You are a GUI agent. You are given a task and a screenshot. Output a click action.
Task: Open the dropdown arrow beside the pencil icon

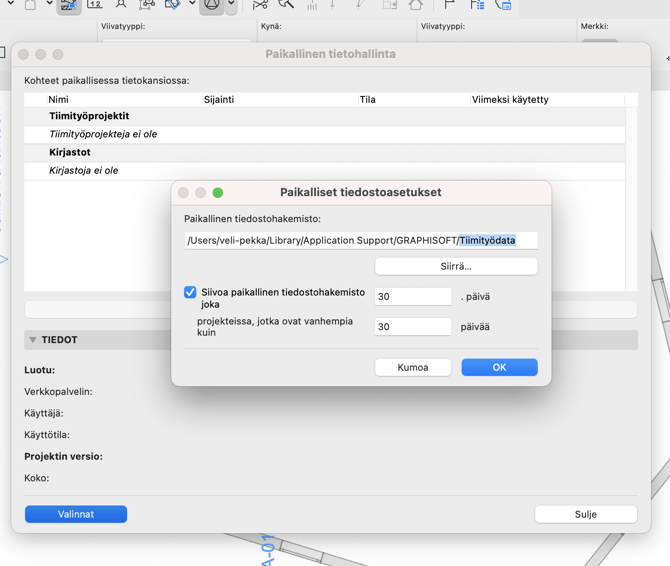[x=191, y=5]
